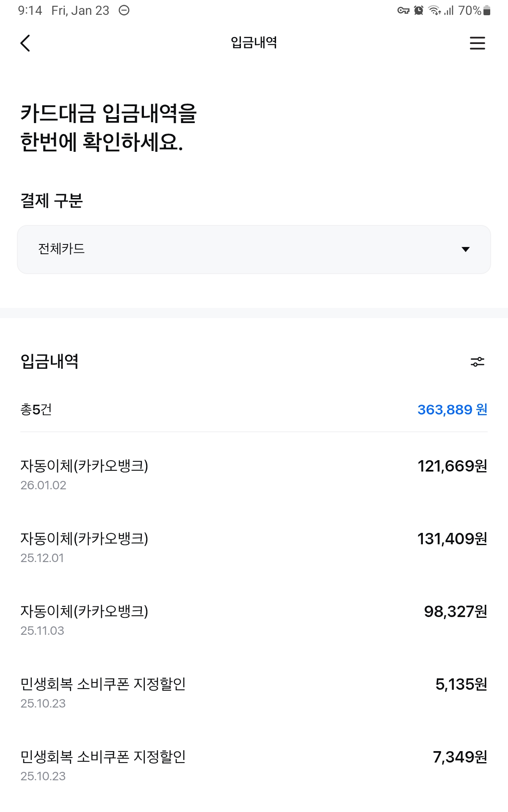This screenshot has width=508, height=812.
Task: Tap the total amount 363,889 원
Action: pos(452,409)
